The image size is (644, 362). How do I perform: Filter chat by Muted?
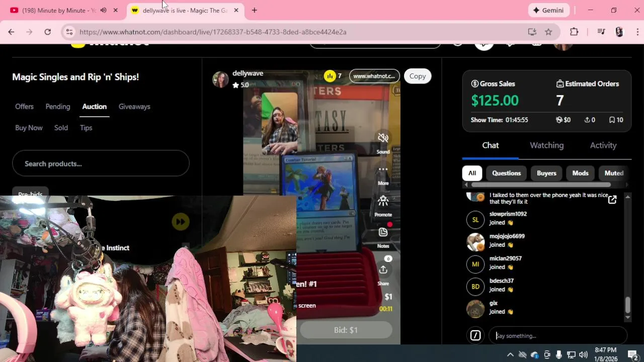tap(614, 173)
